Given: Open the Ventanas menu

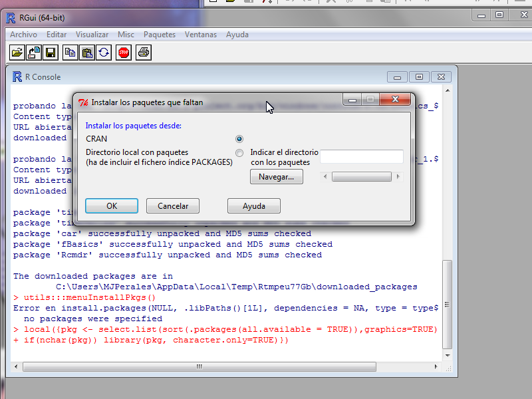Looking at the screenshot, I should tap(201, 35).
